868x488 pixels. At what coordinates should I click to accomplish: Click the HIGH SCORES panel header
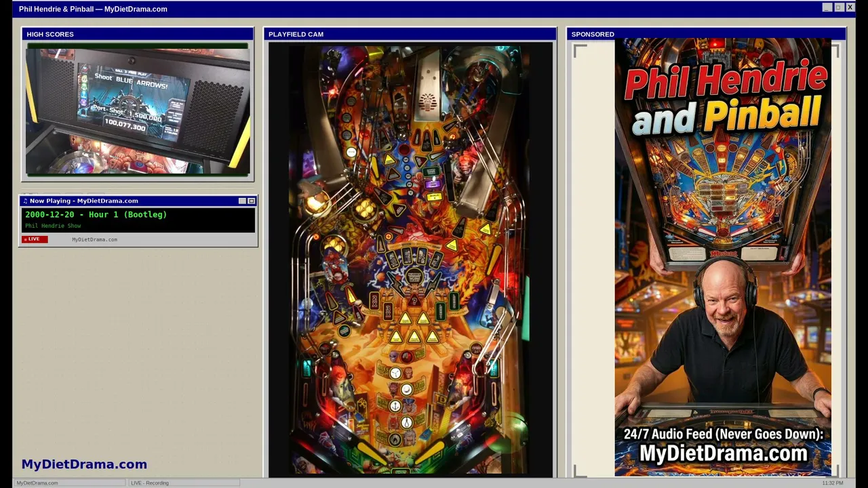coord(138,34)
